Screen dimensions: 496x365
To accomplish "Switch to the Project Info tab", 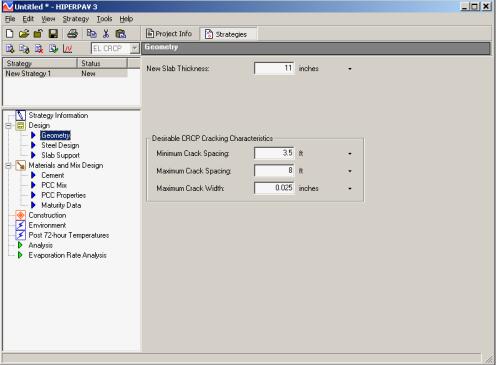I will [169, 34].
